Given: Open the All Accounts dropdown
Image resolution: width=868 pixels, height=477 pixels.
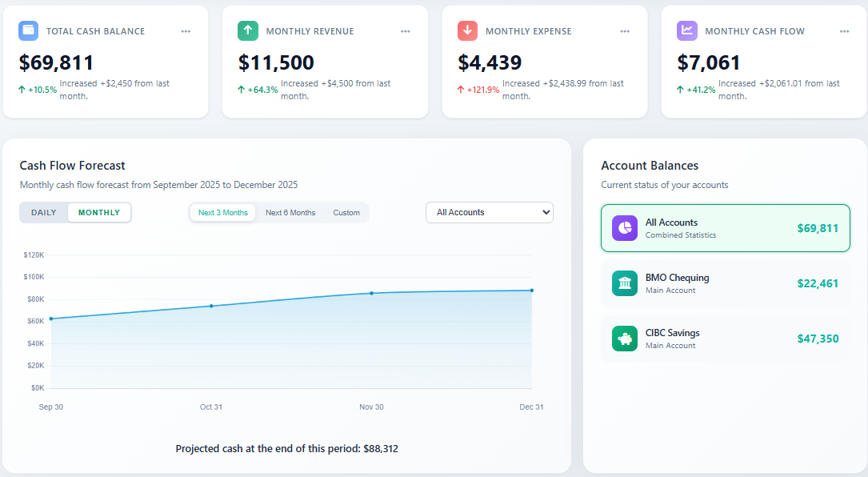Looking at the screenshot, I should tap(489, 212).
